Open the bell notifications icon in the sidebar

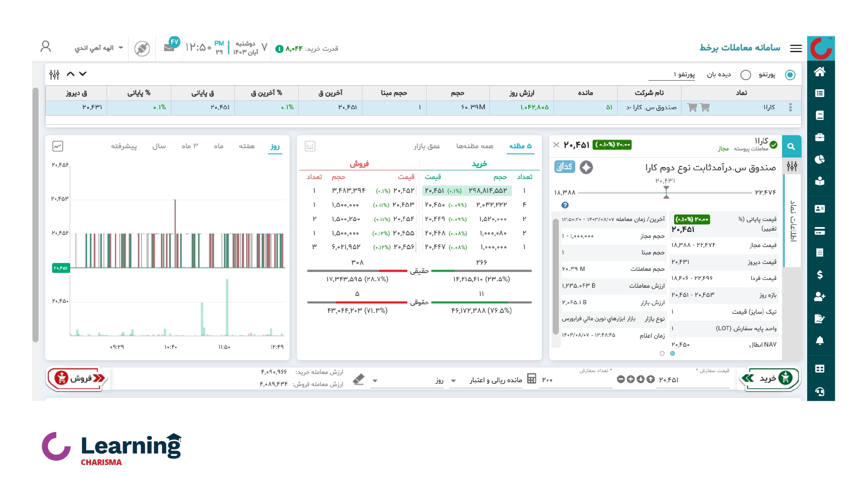[819, 341]
